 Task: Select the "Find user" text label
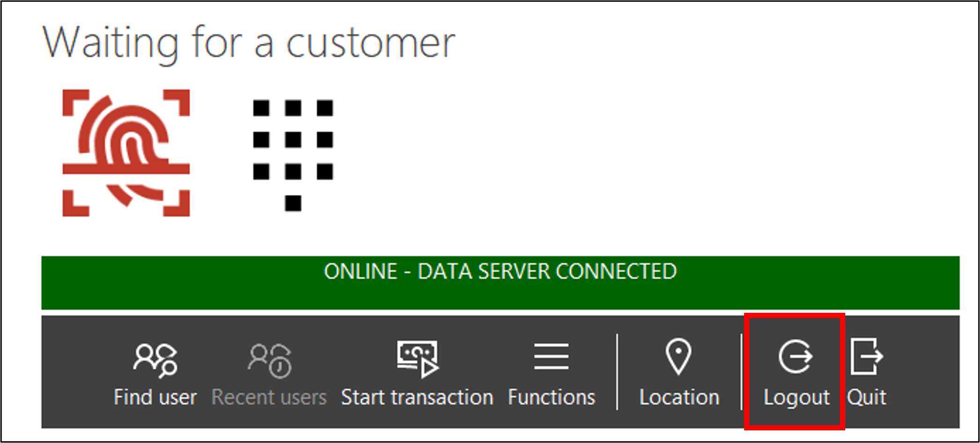(x=155, y=398)
